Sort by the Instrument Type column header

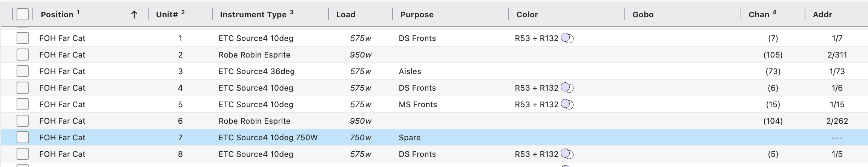click(x=253, y=15)
